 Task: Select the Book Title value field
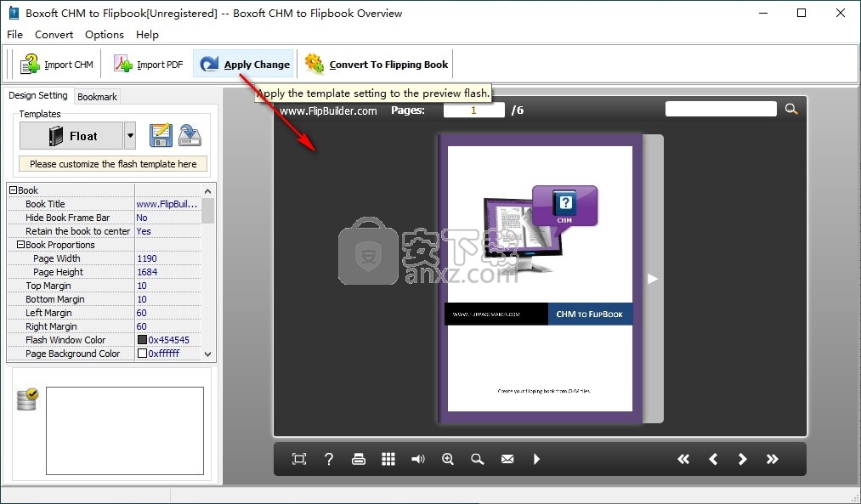167,204
